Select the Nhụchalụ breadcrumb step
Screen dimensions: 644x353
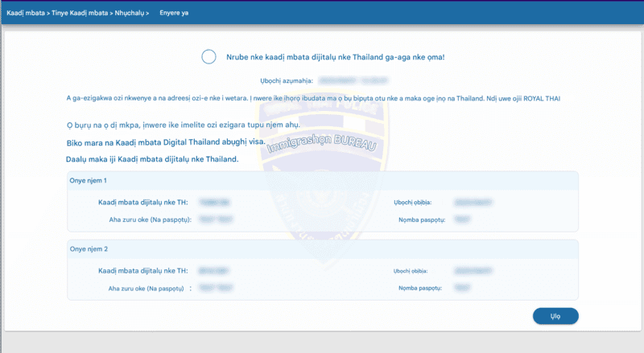coord(130,13)
